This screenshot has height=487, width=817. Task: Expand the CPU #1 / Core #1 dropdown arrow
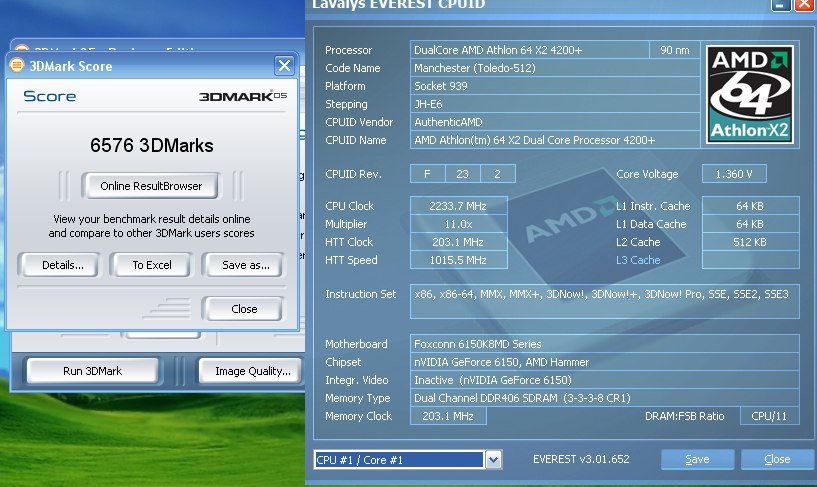(493, 460)
